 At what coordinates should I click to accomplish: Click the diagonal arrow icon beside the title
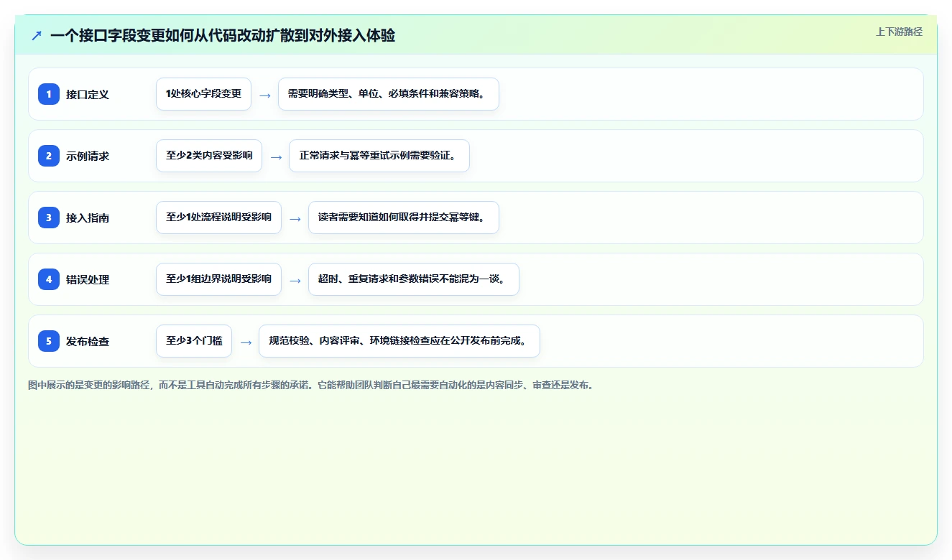(x=37, y=35)
